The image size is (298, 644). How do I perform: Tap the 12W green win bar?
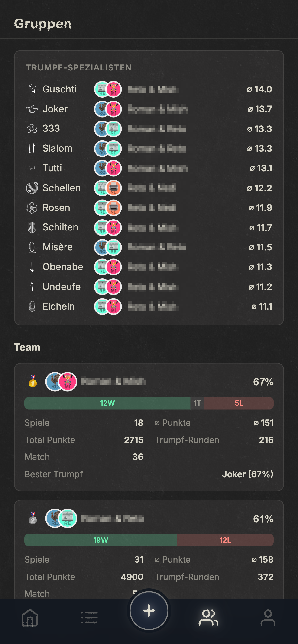point(107,403)
